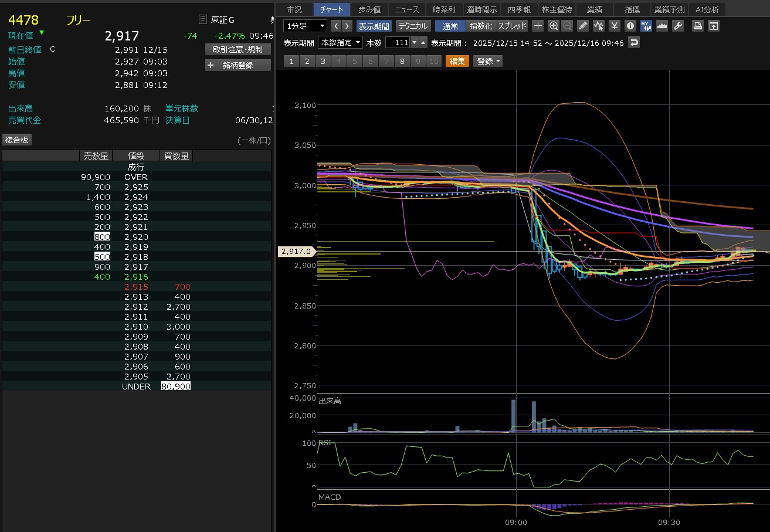Switch chart mode to 指数化
The image size is (770, 532).
(481, 26)
